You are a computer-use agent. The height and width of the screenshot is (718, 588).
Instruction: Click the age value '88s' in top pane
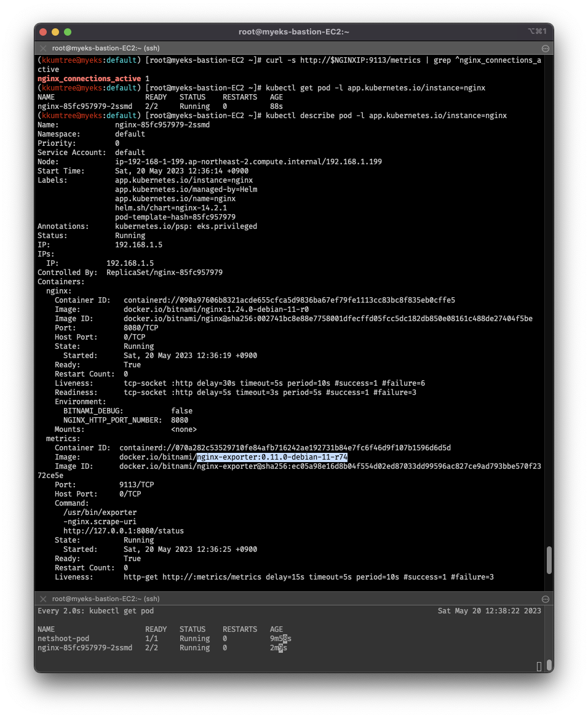(x=276, y=106)
